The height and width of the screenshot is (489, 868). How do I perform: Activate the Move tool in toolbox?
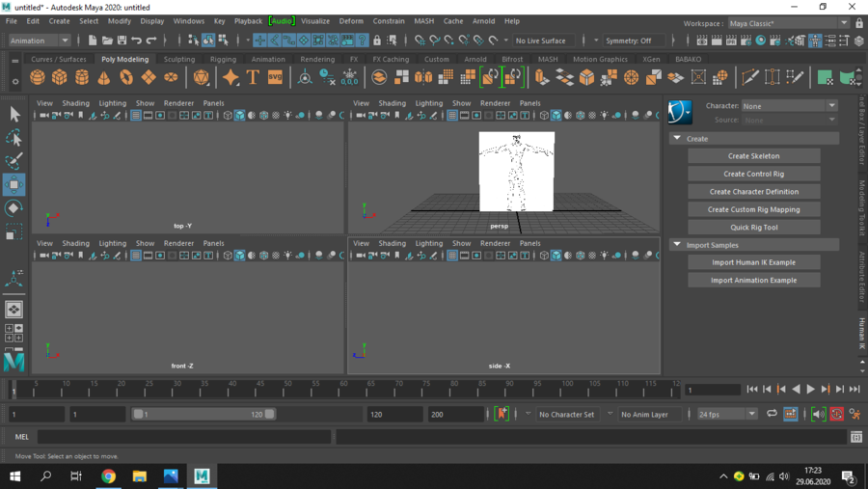click(14, 184)
